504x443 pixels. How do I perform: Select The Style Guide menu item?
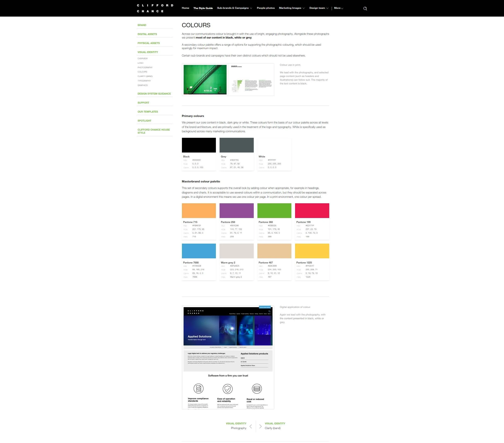(203, 8)
